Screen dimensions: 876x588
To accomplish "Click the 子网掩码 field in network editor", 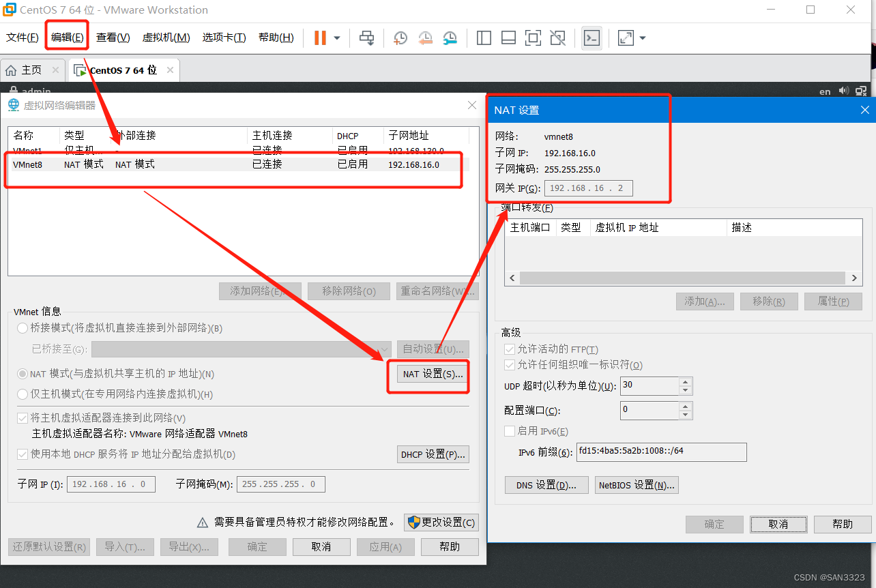I will coord(280,484).
